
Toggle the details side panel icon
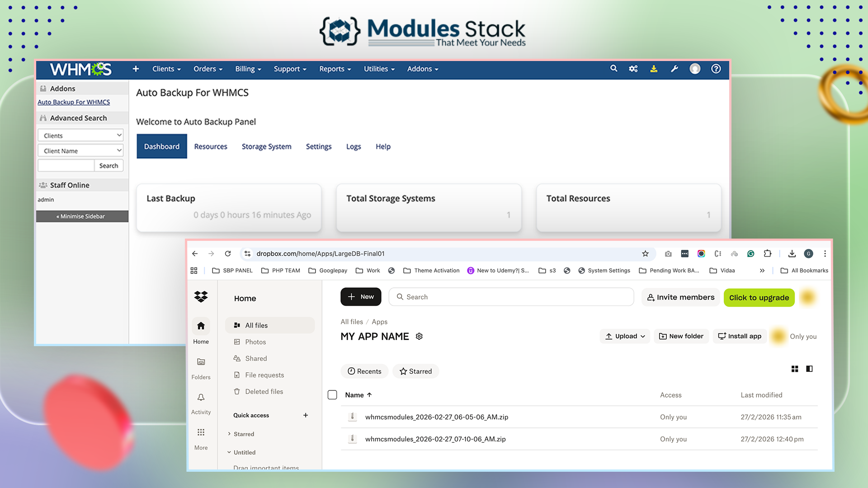pyautogui.click(x=809, y=369)
